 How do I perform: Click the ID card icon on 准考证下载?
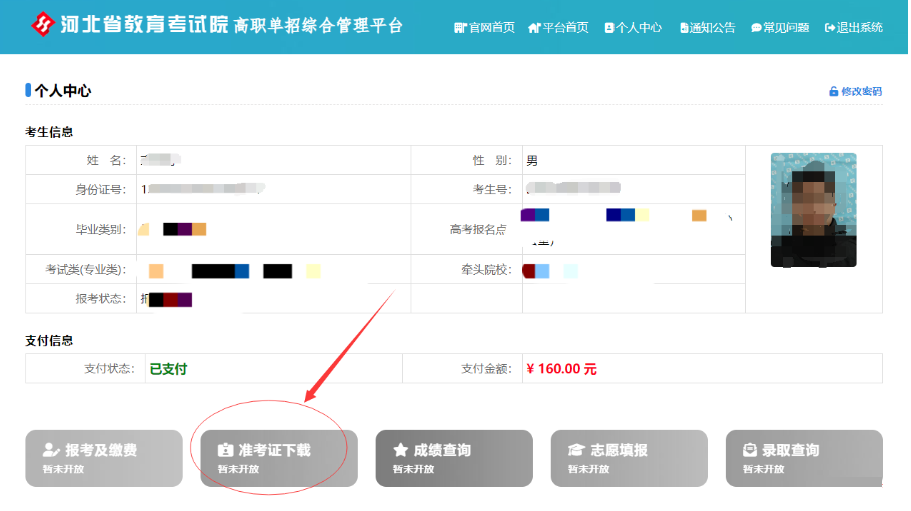(225, 450)
